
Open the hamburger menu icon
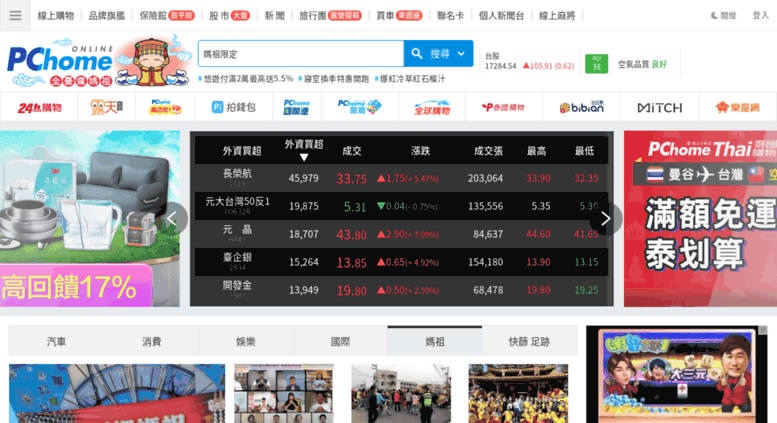(x=15, y=15)
